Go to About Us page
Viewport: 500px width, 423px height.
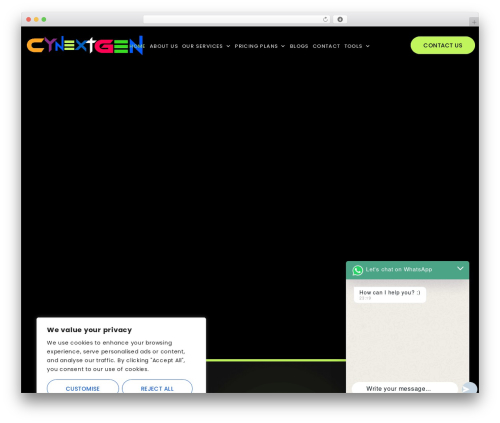[x=164, y=46]
